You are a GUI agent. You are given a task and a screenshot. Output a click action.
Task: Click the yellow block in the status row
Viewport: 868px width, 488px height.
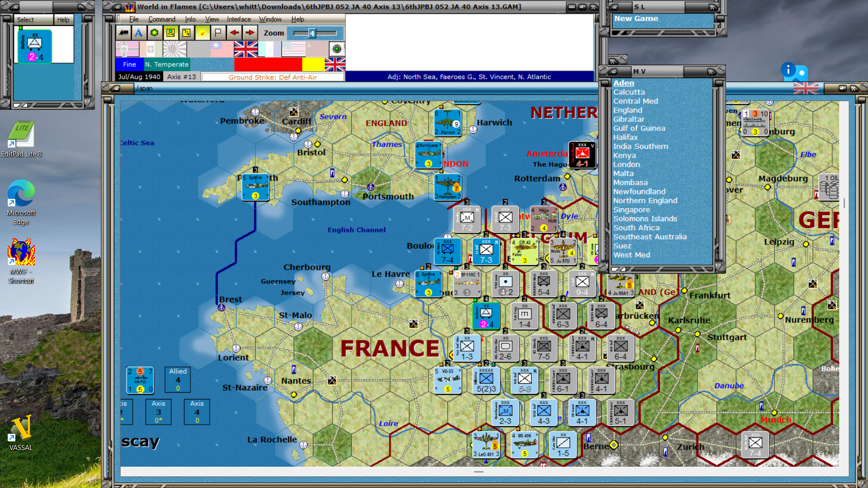(313, 65)
